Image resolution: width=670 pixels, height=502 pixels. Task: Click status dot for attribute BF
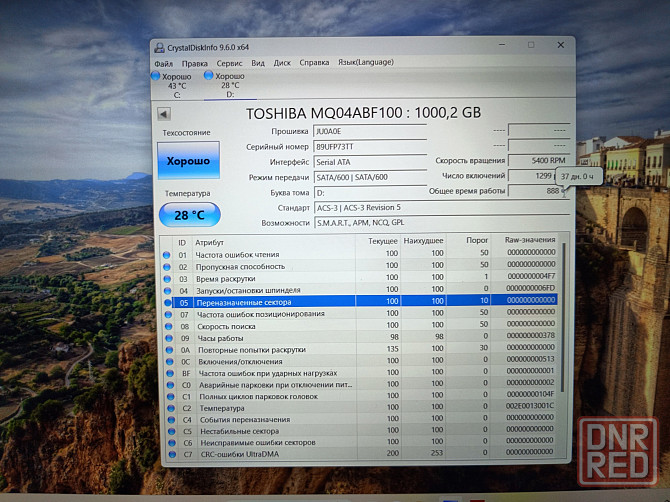pos(170,373)
